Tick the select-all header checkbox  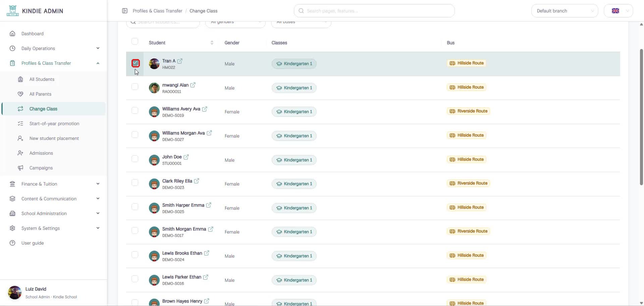pos(135,41)
